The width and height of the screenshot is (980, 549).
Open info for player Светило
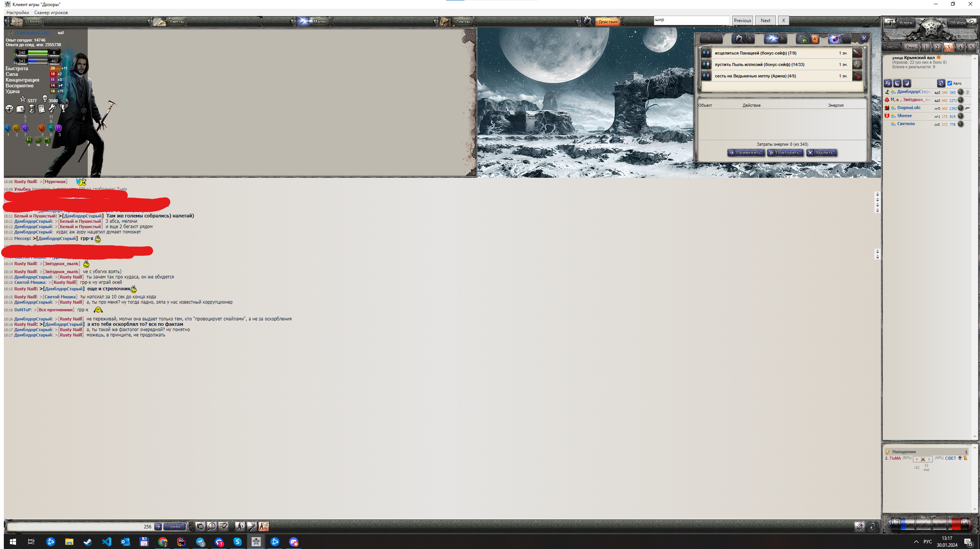pos(961,124)
